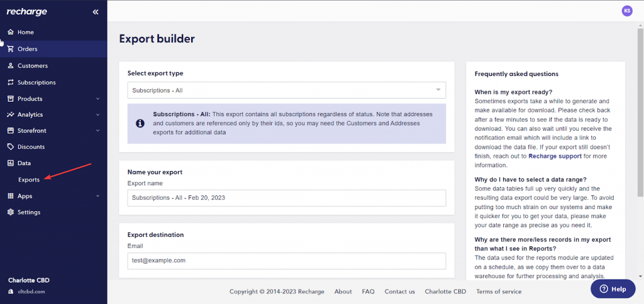Click the Data chart icon
Viewport: 644px width, 304px height.
point(11,163)
